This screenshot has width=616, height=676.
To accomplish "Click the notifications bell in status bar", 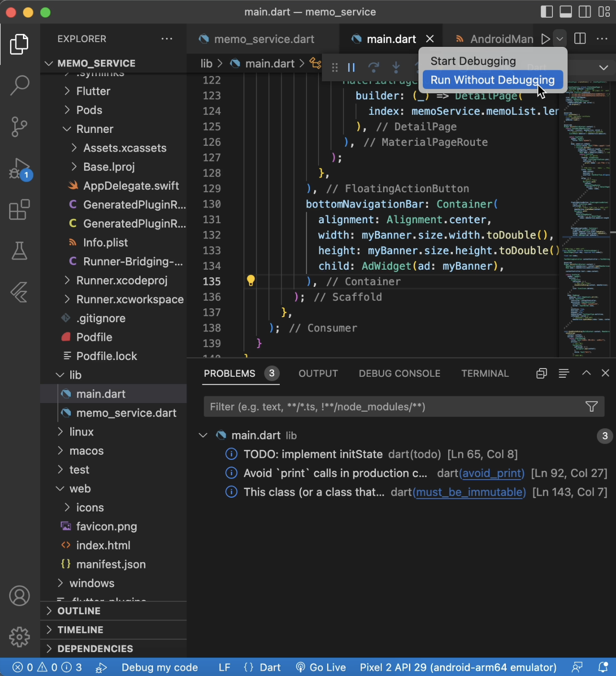I will pyautogui.click(x=603, y=667).
